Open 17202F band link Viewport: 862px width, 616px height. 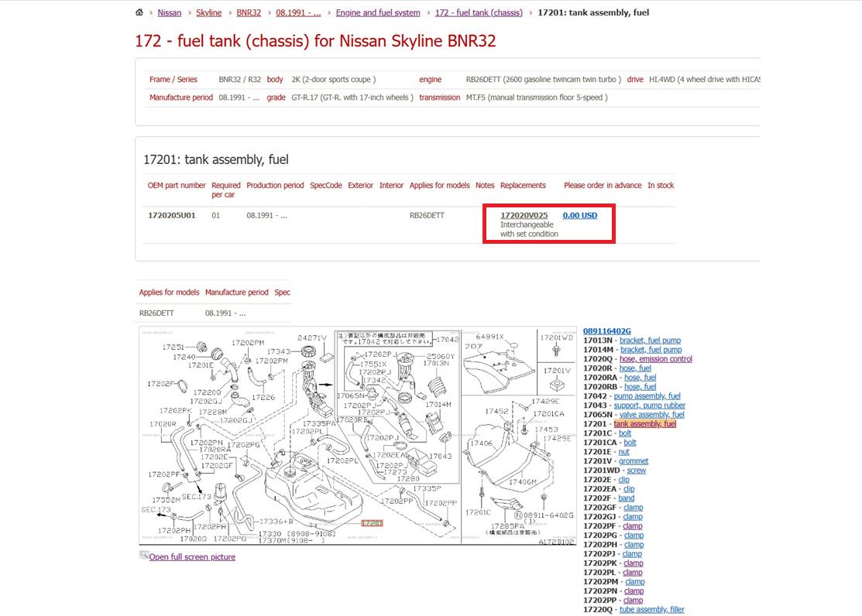pos(626,498)
